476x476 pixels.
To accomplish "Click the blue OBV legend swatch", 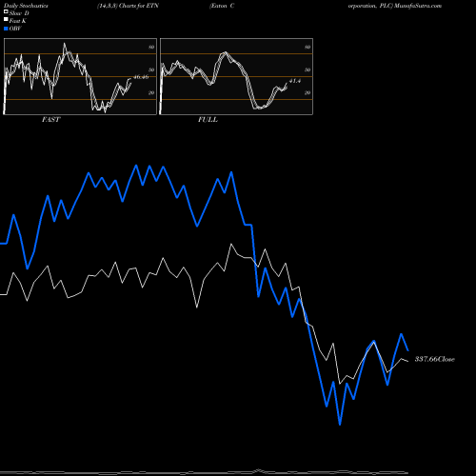I will [x=6, y=29].
